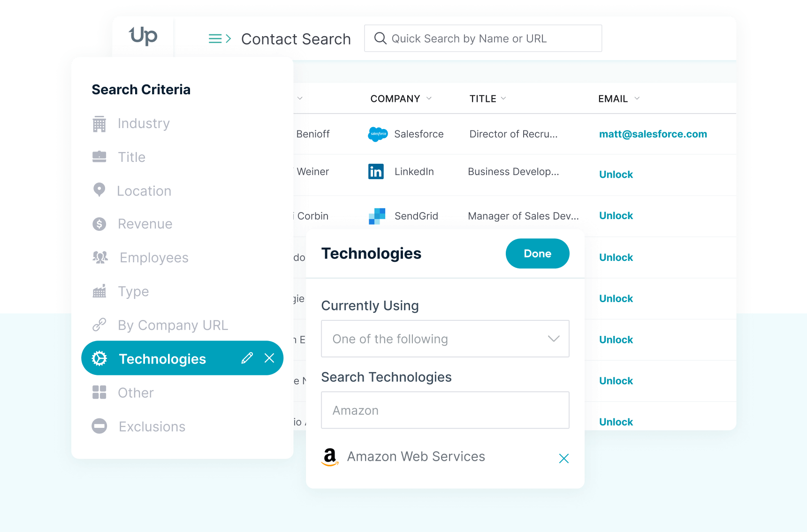Select Industry in Search Criteria

coord(143,123)
